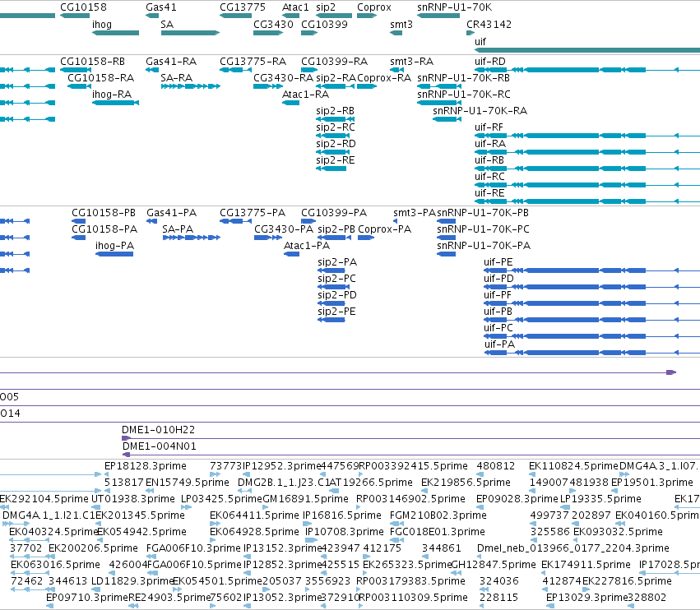Viewport: 700px width, 610px height.
Task: Select protein Coprox-PA
Action: tap(366, 238)
